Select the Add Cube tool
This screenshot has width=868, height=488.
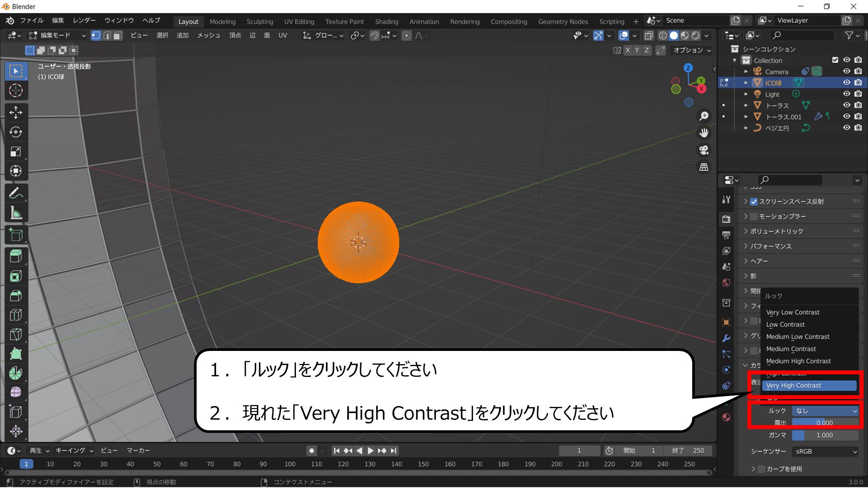16,235
